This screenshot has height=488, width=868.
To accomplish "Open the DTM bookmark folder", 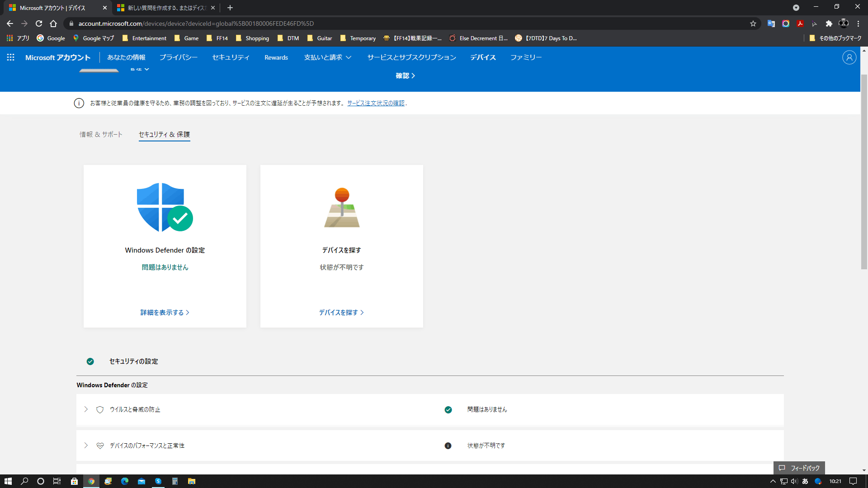I will 288,38.
